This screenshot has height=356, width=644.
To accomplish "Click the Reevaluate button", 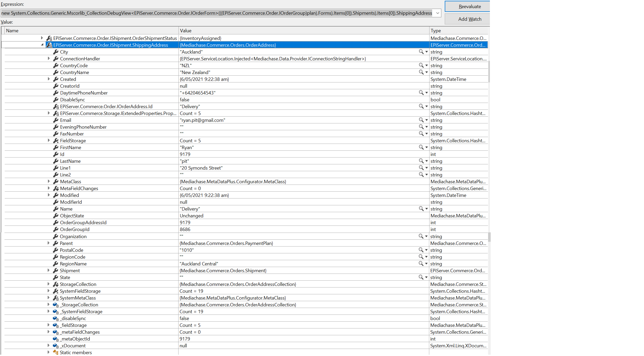I will pyautogui.click(x=469, y=7).
